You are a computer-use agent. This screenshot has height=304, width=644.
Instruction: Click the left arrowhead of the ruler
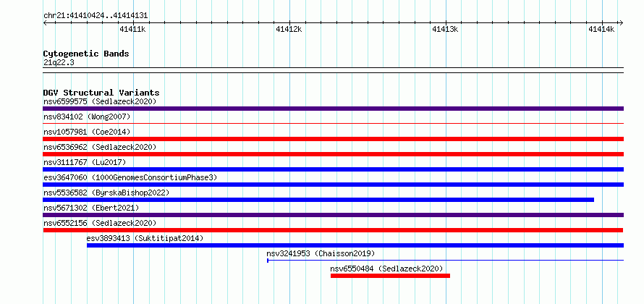pos(45,22)
